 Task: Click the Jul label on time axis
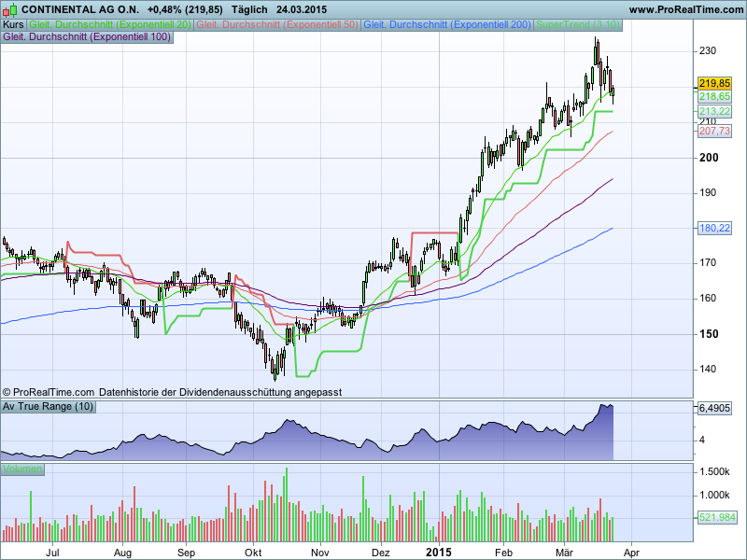52,553
